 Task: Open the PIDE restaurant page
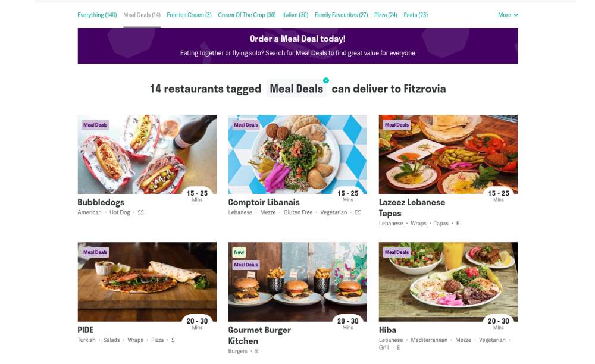pos(86,330)
